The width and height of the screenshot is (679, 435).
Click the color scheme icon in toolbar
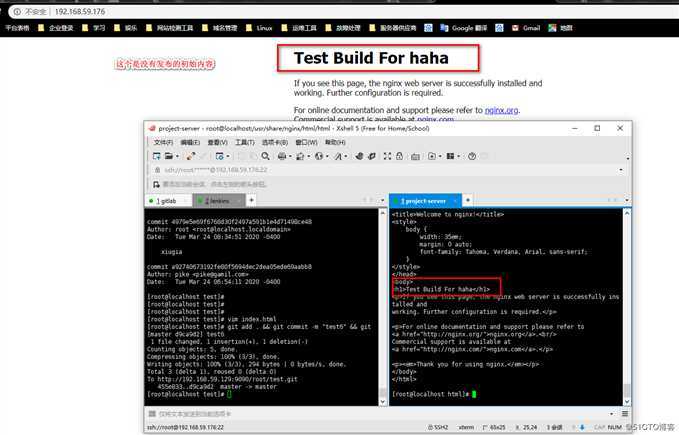click(x=300, y=156)
